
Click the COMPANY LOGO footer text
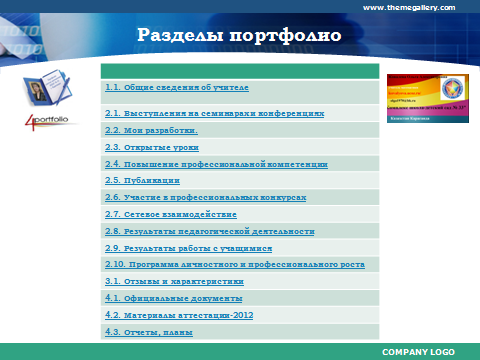[418, 352]
